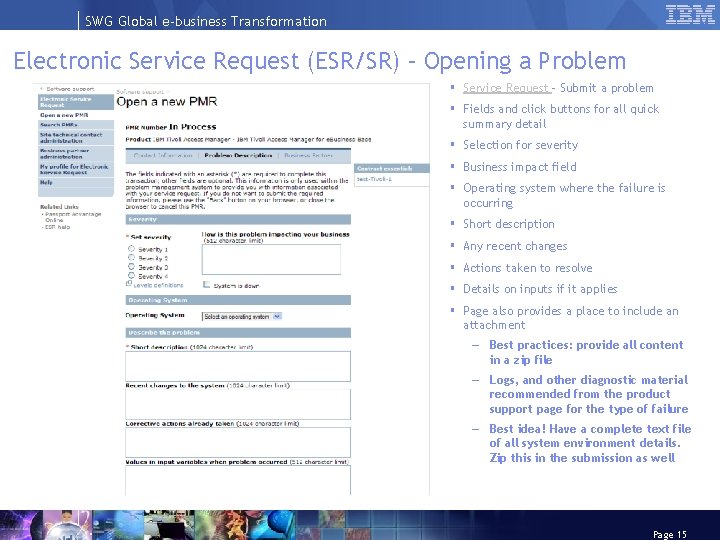The image size is (720, 540).
Task: Click the Contract essentials panel header
Action: 392,169
